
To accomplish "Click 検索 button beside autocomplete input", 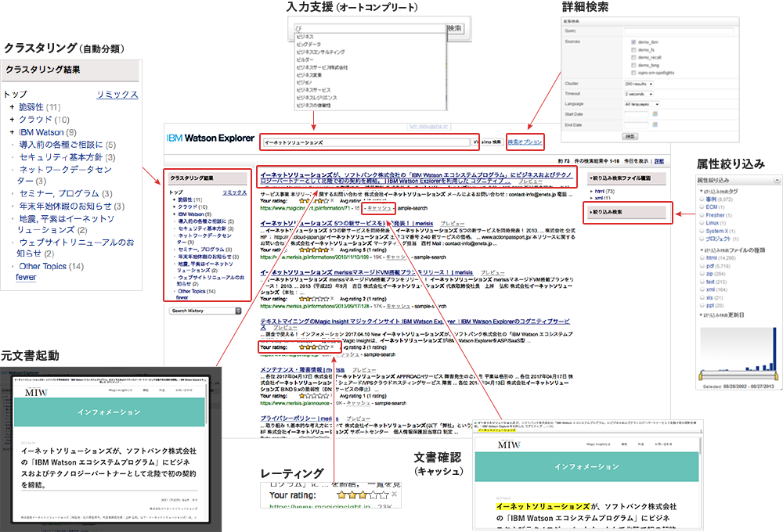I will 455,28.
